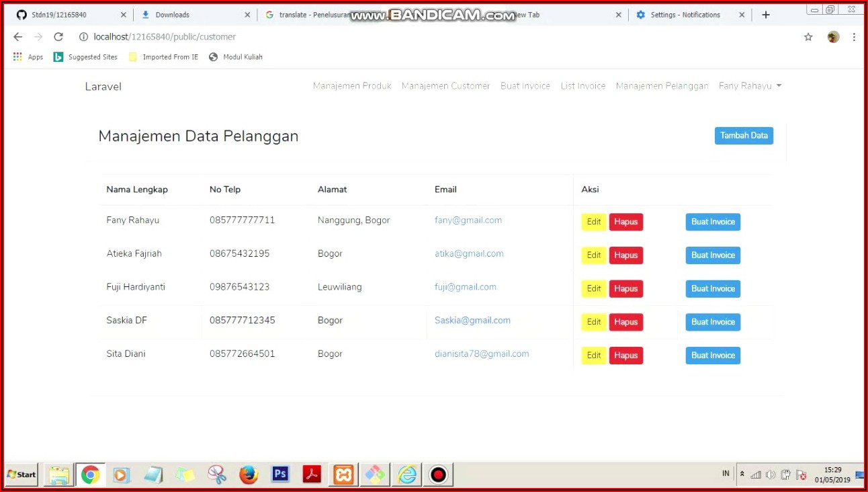The width and height of the screenshot is (868, 492).
Task: Click the Bandicam record icon in taskbar
Action: (x=438, y=475)
